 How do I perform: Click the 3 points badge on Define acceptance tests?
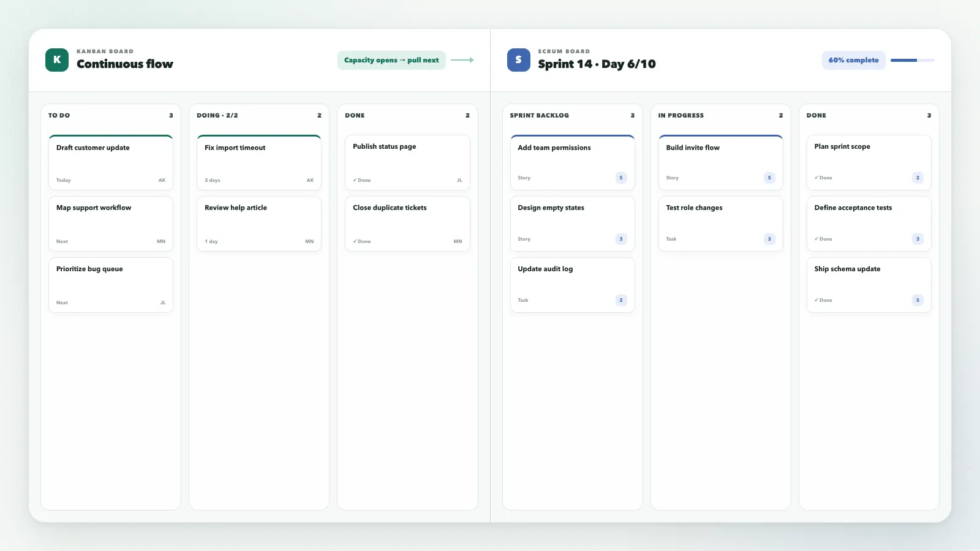pos(918,239)
